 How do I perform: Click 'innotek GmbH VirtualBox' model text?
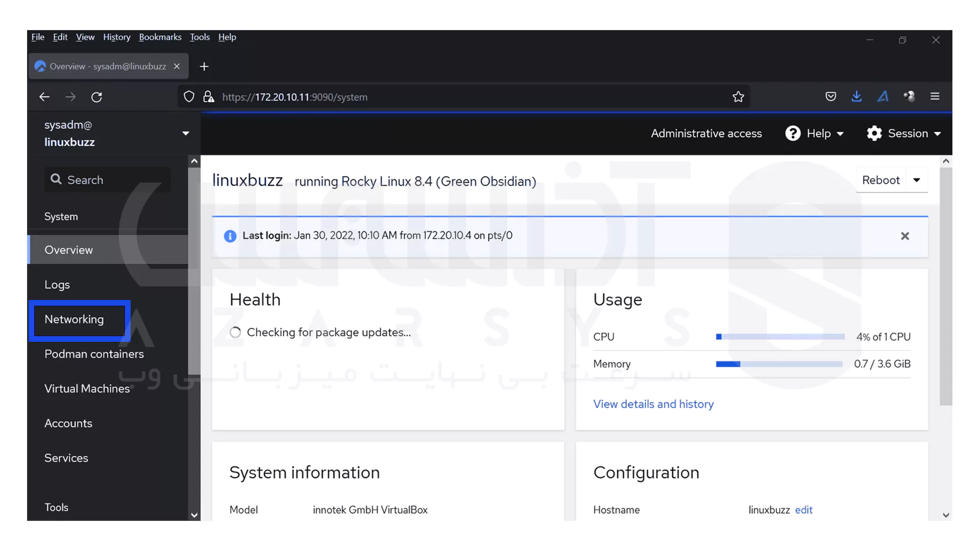370,510
